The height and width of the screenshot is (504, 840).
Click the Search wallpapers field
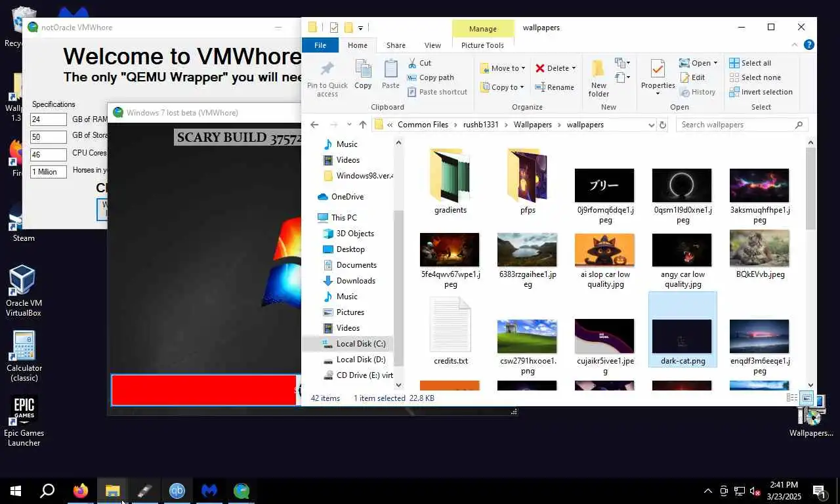click(x=742, y=125)
